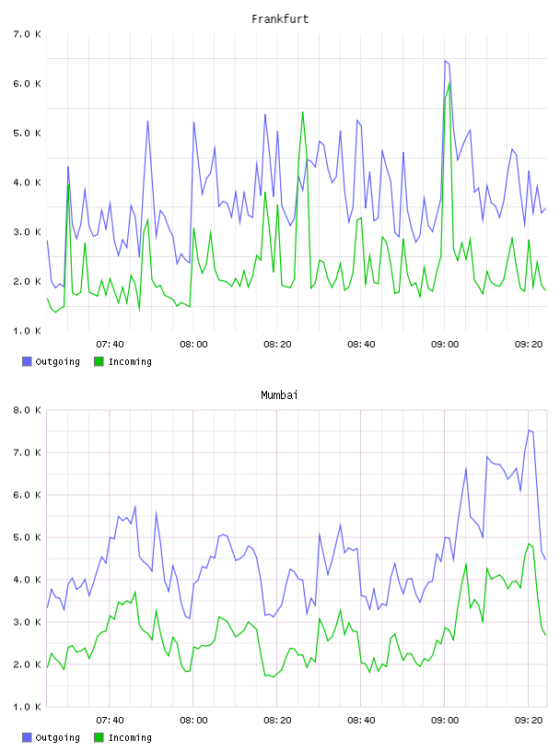Click the 4.0 K axis label in Mumbai chart
The image size is (560, 752).
[x=27, y=580]
